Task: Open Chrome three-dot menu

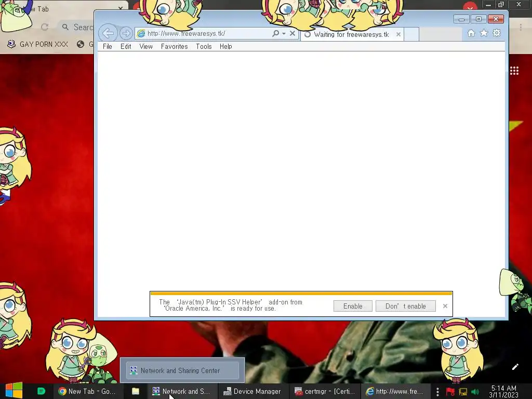Action: coord(521,27)
